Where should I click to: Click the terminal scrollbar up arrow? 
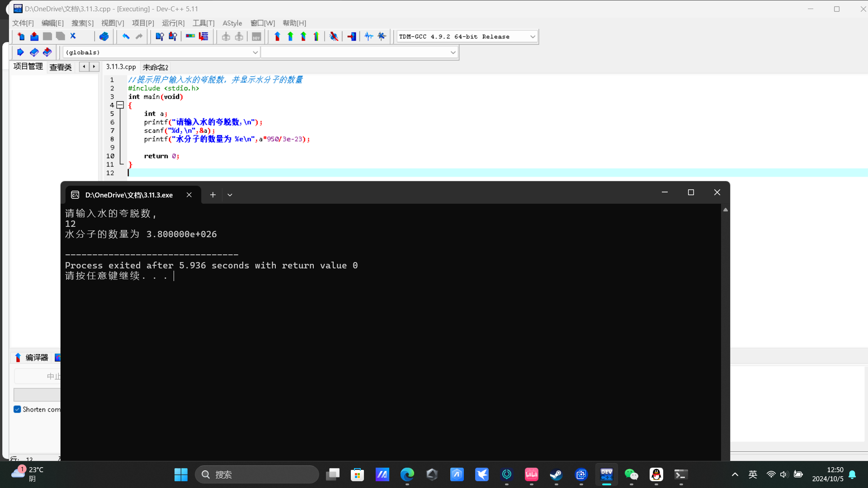tap(725, 210)
